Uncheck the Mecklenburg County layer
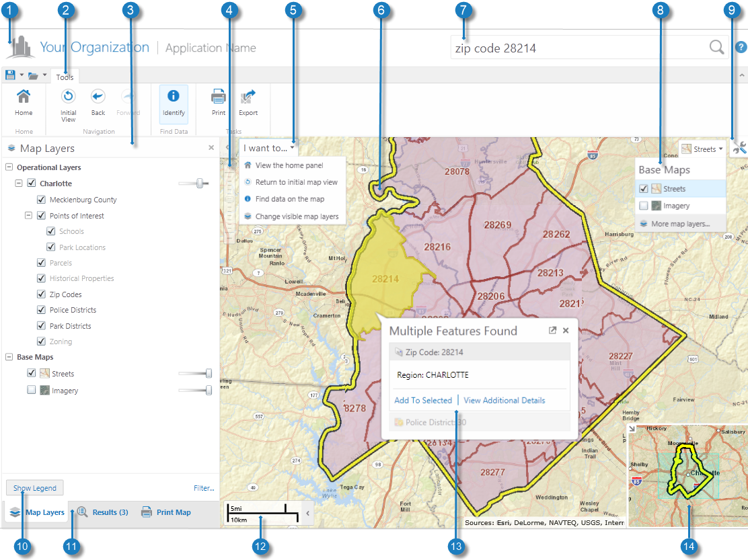 (41, 200)
